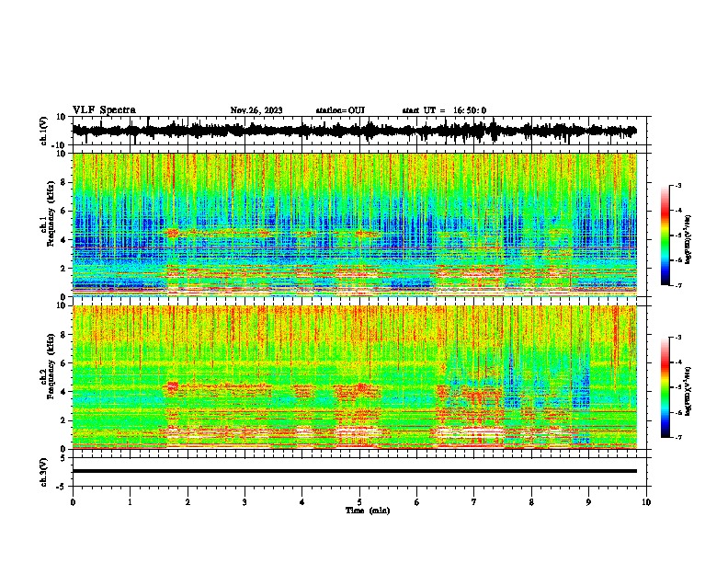Click the "2" kHz tick on ch.1 spectrogram
This screenshot has width=728, height=563.
[x=63, y=268]
